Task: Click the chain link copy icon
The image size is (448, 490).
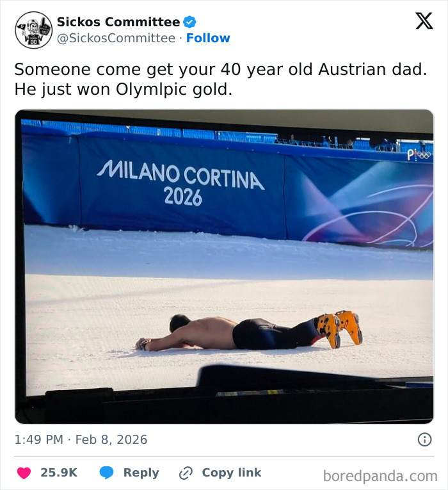Action: [x=186, y=473]
